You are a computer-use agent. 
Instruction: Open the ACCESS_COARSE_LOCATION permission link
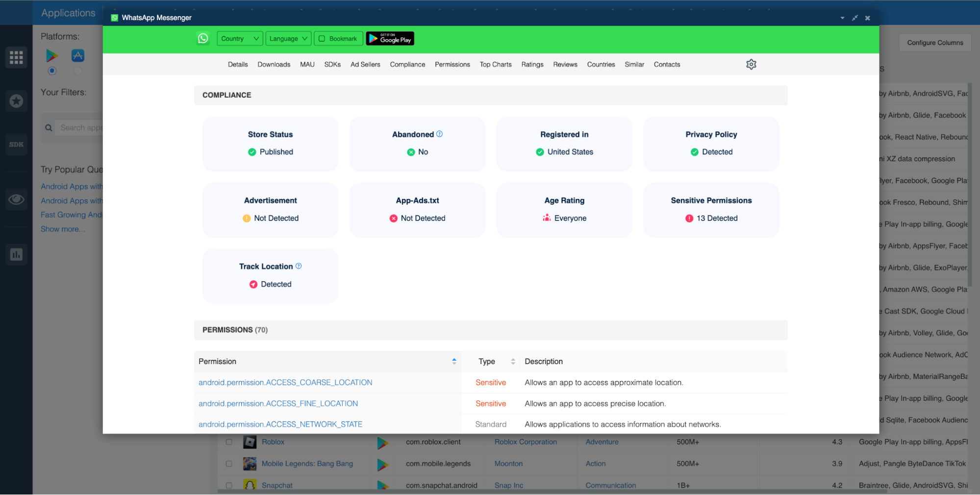pyautogui.click(x=285, y=382)
